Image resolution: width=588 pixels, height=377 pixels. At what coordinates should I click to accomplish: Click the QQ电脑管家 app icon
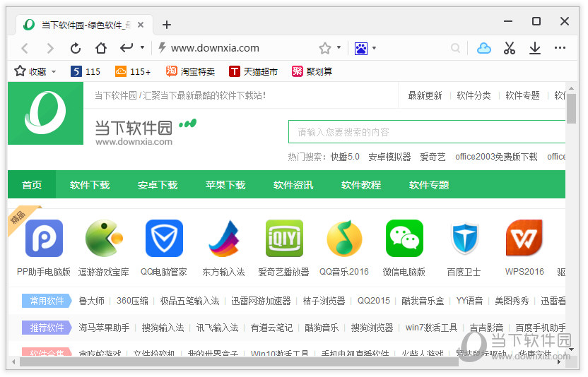tap(164, 238)
